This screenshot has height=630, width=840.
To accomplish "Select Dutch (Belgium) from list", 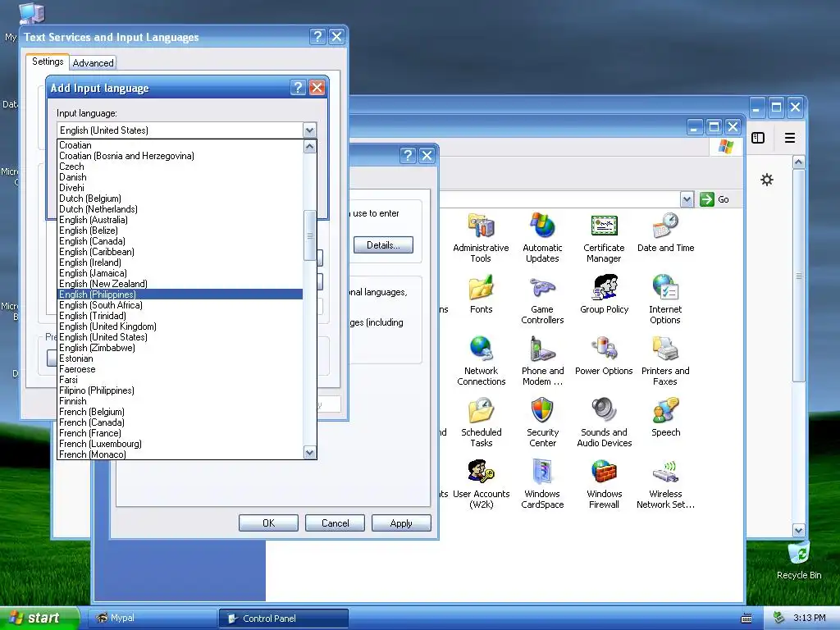I will point(180,199).
